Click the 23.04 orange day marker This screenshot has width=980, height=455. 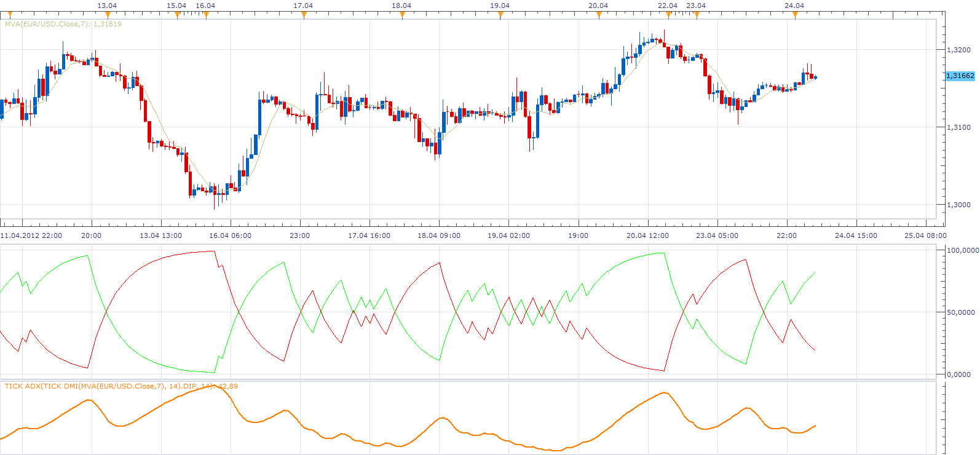697,15
